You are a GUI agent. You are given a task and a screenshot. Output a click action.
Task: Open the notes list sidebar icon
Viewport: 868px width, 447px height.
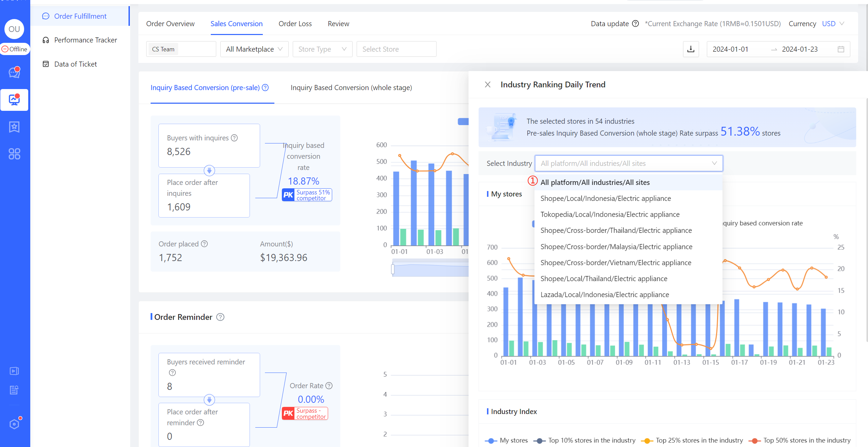(x=14, y=390)
